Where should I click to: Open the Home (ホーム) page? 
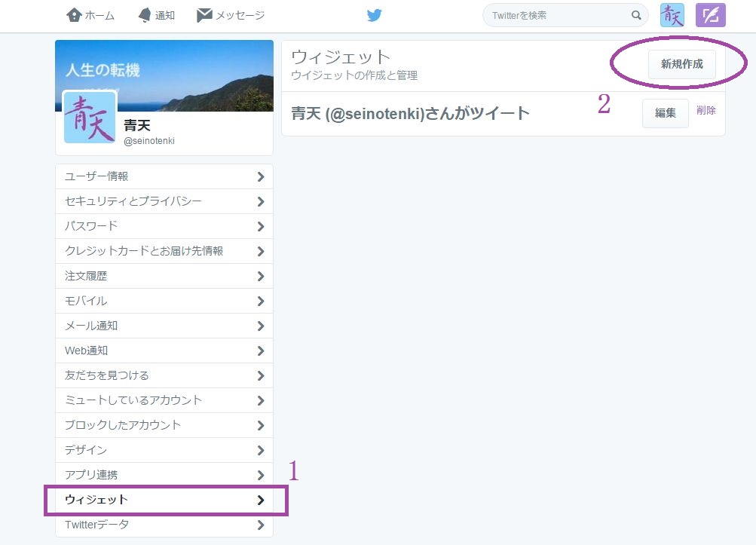[90, 15]
